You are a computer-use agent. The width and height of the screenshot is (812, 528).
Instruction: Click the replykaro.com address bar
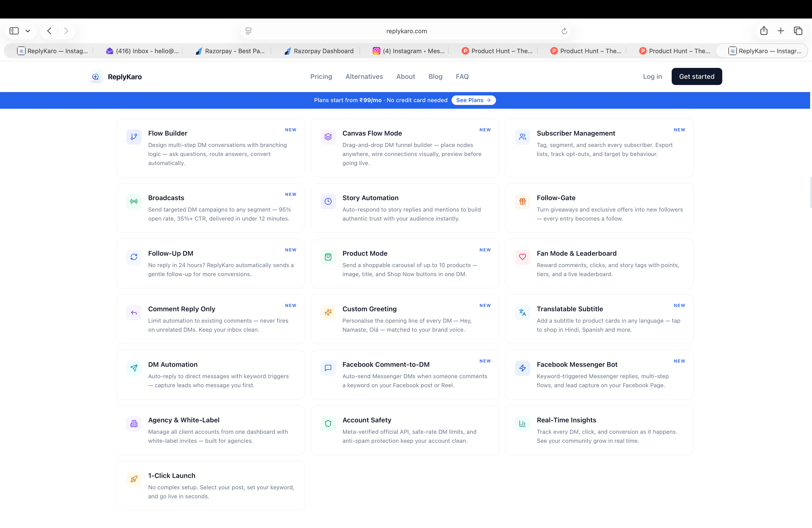click(x=406, y=31)
